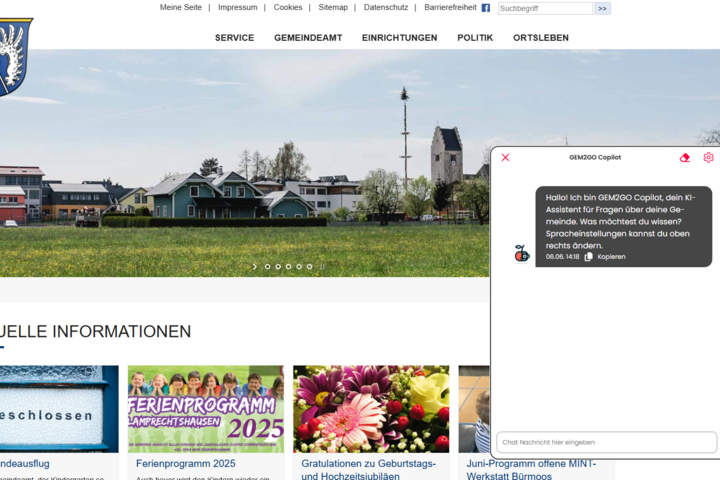Select the fifth slideshow dot

(x=309, y=266)
